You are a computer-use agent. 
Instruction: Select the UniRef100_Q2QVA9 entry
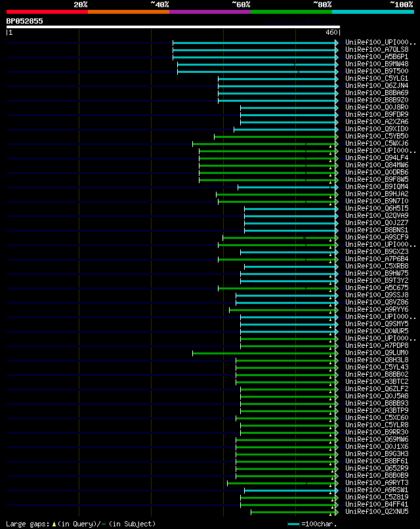click(377, 215)
